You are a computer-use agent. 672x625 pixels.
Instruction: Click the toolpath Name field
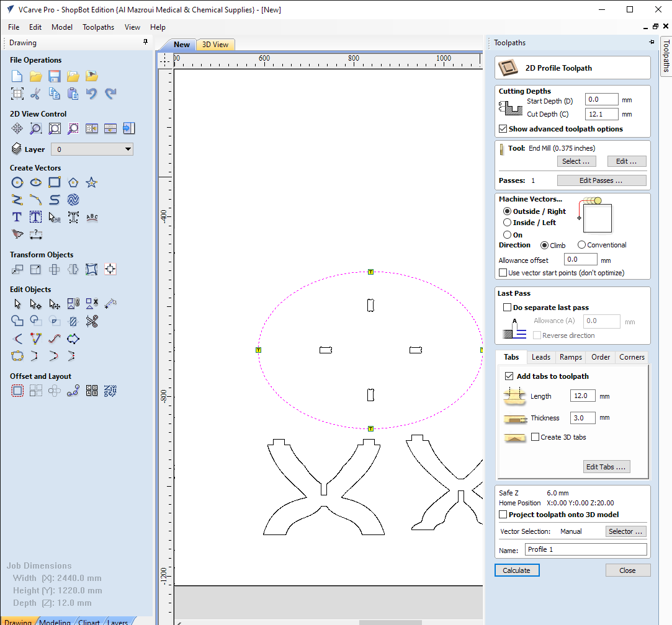pyautogui.click(x=586, y=549)
